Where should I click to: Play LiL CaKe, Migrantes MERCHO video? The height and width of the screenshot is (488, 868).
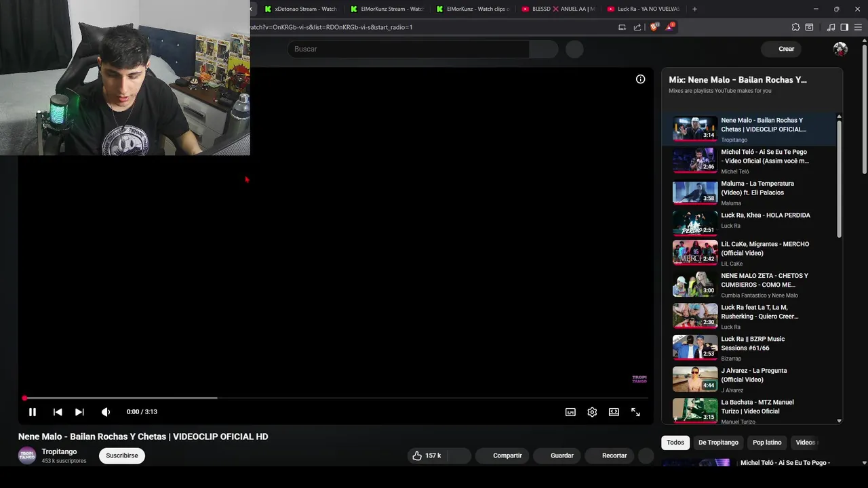pyautogui.click(x=749, y=253)
